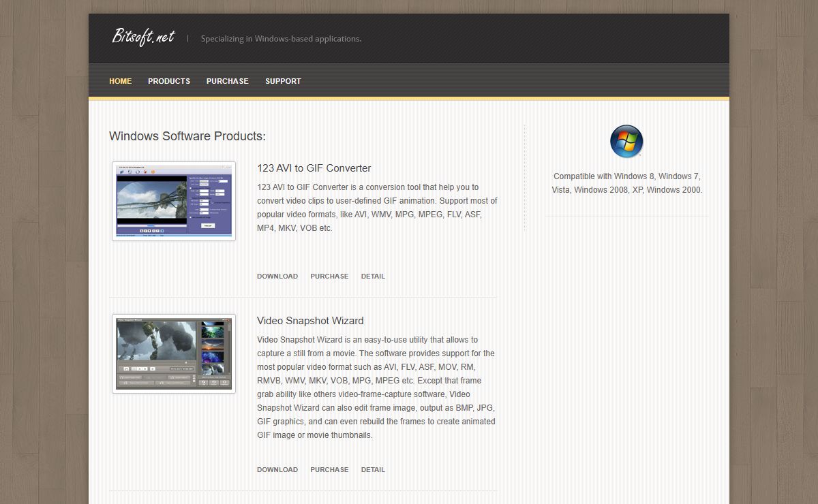Purchase 123 AVI to GIF Converter

click(329, 277)
